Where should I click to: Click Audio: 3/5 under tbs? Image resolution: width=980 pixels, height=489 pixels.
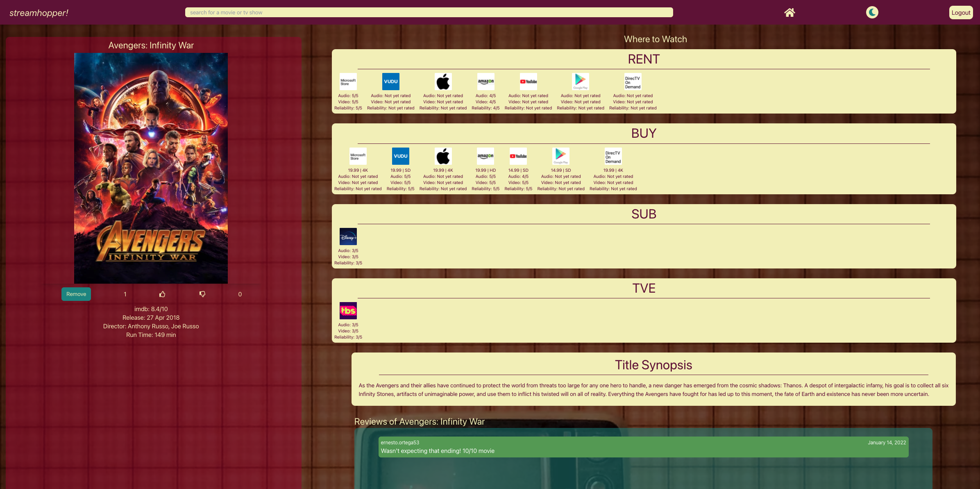pos(348,325)
